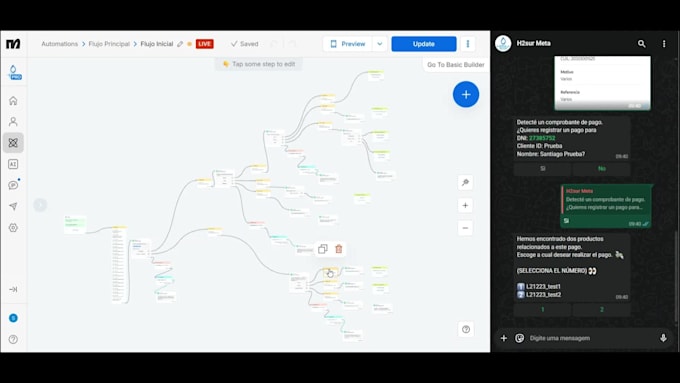Edit flow name with pencil icon
Screen dimensions: 680x383
pyautogui.click(x=180, y=44)
